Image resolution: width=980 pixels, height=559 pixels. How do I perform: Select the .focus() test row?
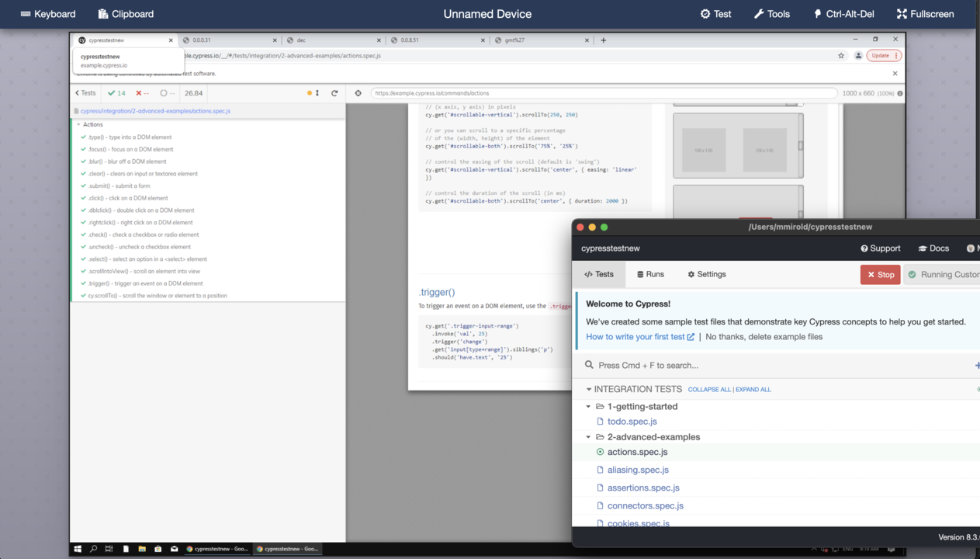[208, 149]
